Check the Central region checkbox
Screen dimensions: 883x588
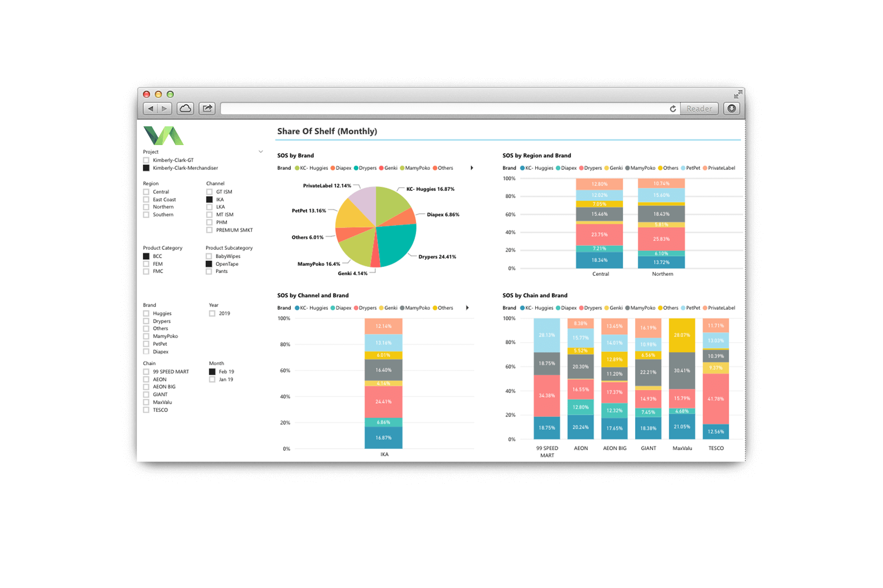(x=146, y=192)
